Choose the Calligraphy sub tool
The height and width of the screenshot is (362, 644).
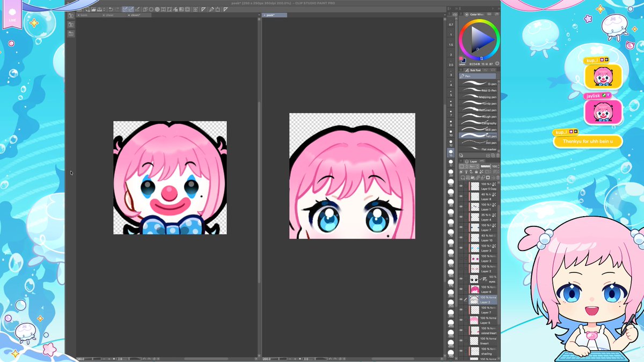point(478,123)
